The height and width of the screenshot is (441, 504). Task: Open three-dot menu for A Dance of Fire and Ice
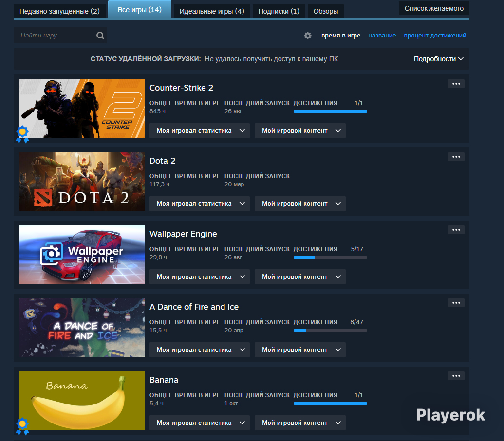[x=456, y=303]
